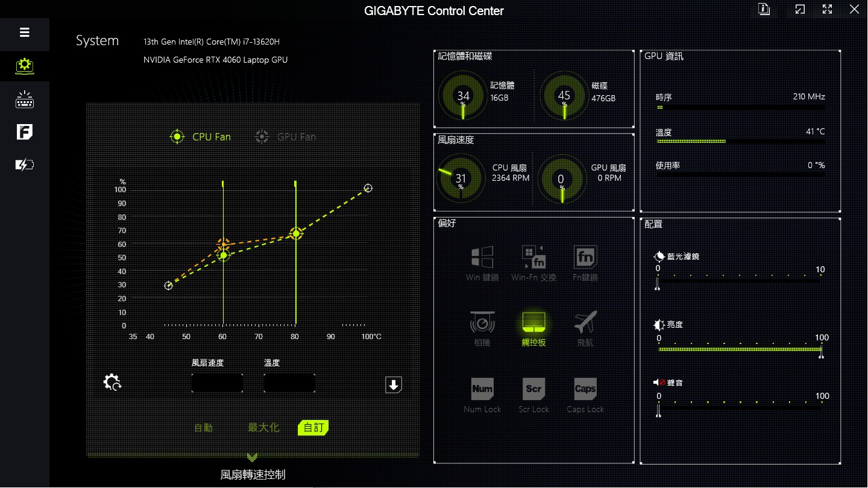The width and height of the screenshot is (868, 488).
Task: Select the CPU Fan curve
Action: click(201, 137)
